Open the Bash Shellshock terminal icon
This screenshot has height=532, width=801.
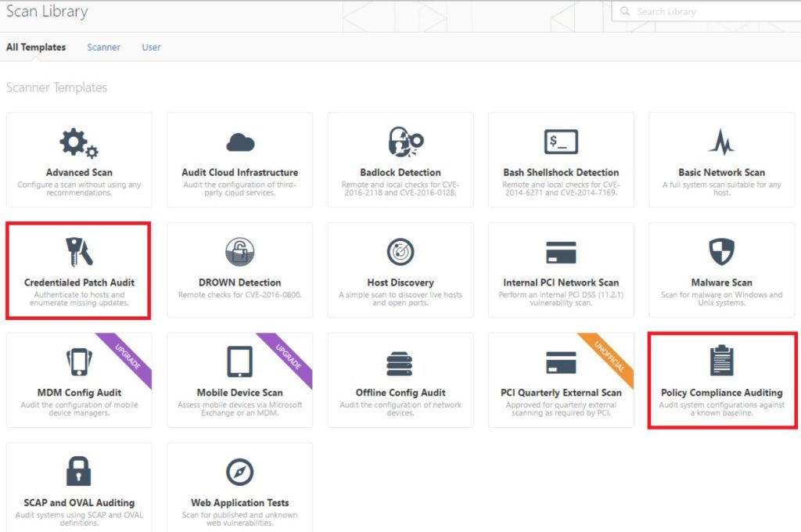pyautogui.click(x=561, y=142)
